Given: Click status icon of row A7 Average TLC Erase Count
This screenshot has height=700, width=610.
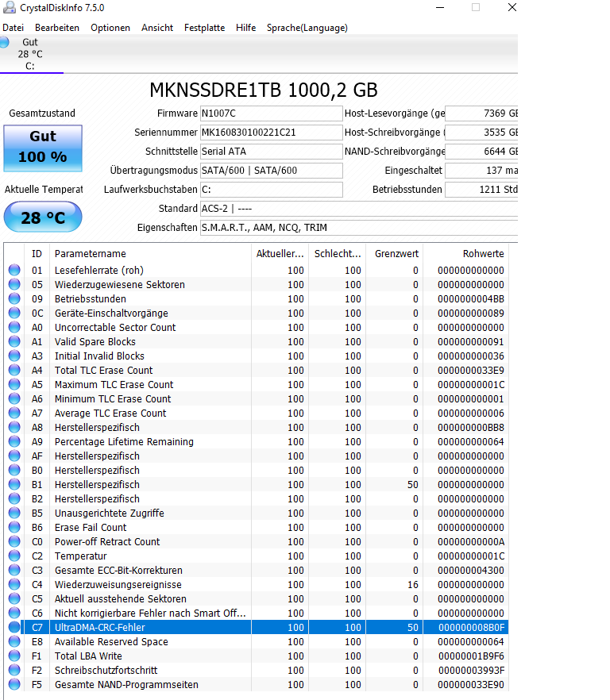Looking at the screenshot, I should click(14, 413).
